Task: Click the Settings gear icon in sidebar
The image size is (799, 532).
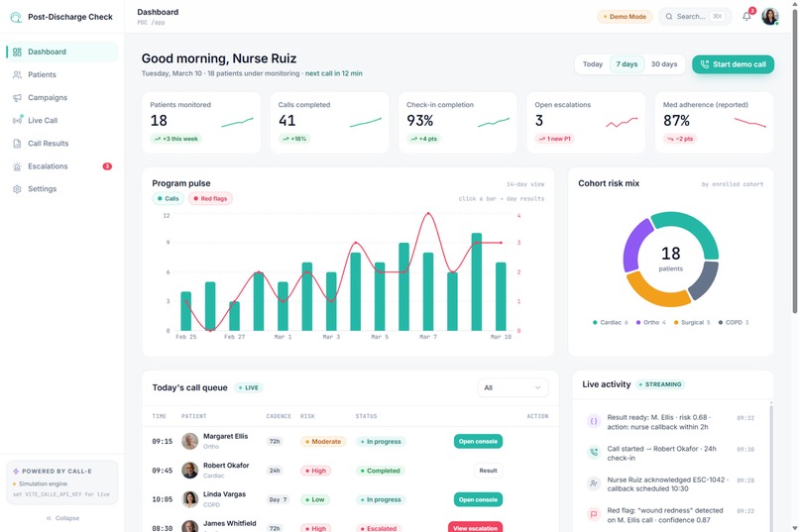Action: (x=17, y=189)
